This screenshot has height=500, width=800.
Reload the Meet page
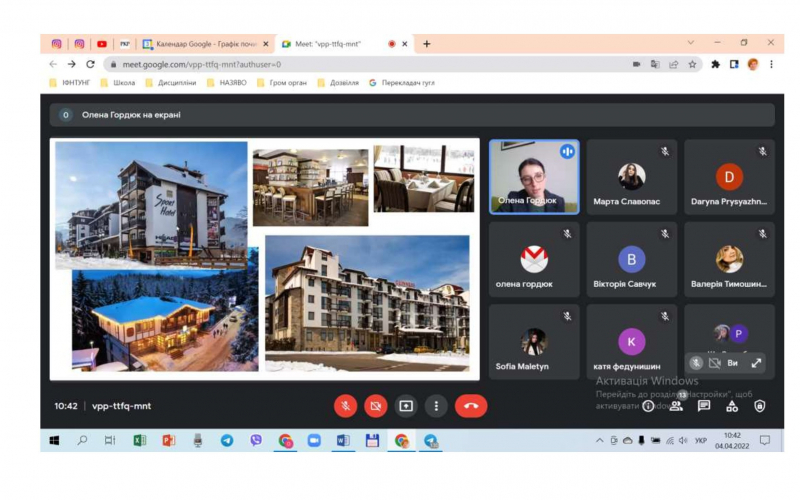[90, 64]
